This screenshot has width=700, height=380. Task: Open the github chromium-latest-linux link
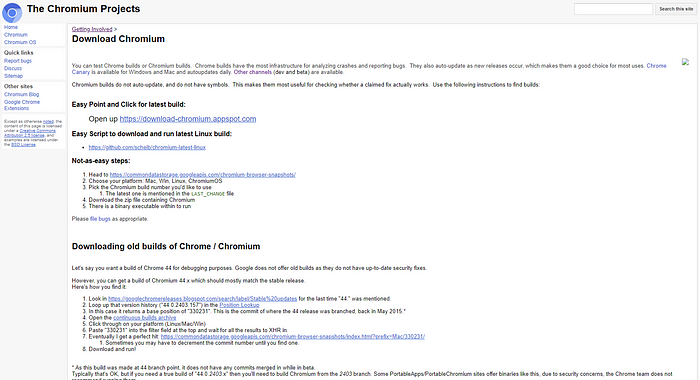click(147, 147)
